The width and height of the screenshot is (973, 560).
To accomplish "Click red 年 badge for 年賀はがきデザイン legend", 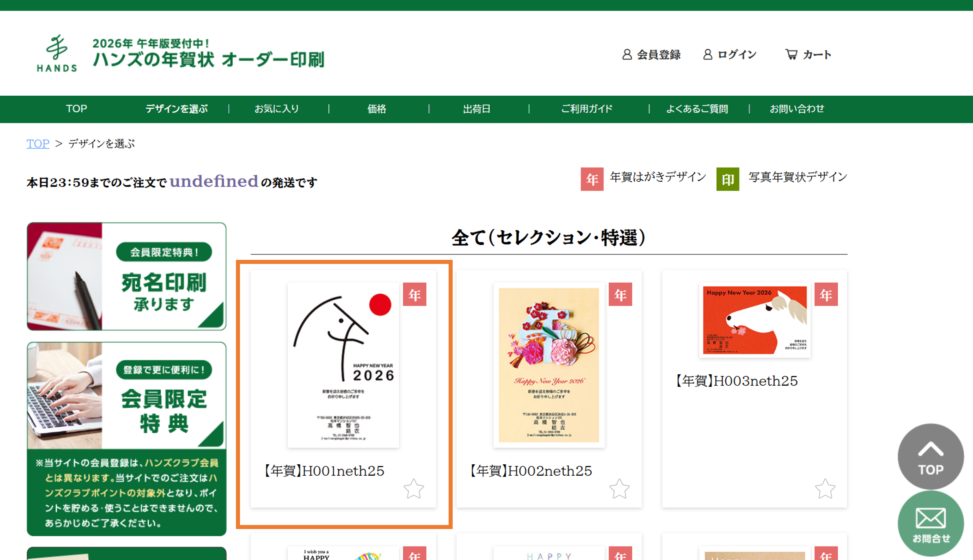I will [592, 179].
